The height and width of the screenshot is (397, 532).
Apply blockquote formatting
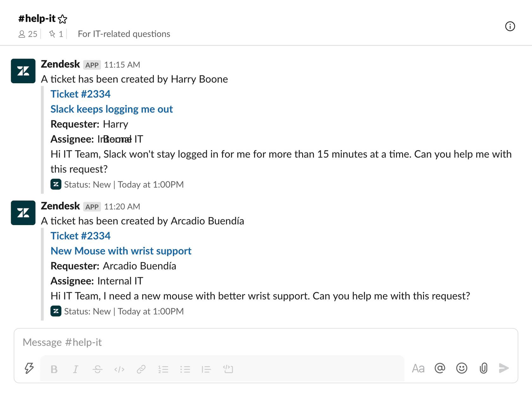coord(206,369)
